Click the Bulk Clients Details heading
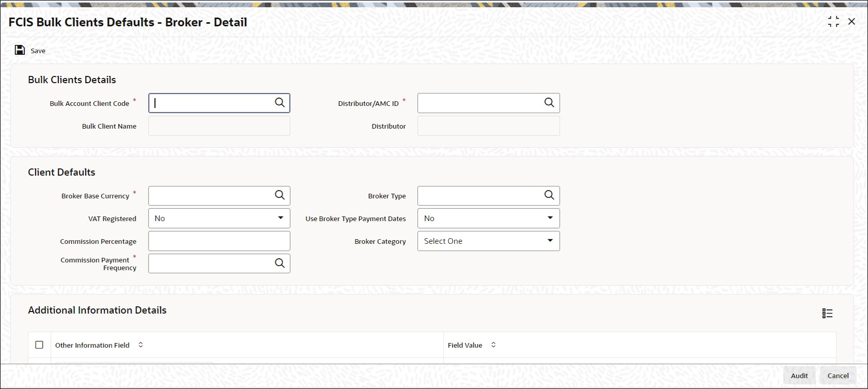The image size is (868, 389). pyautogui.click(x=72, y=80)
